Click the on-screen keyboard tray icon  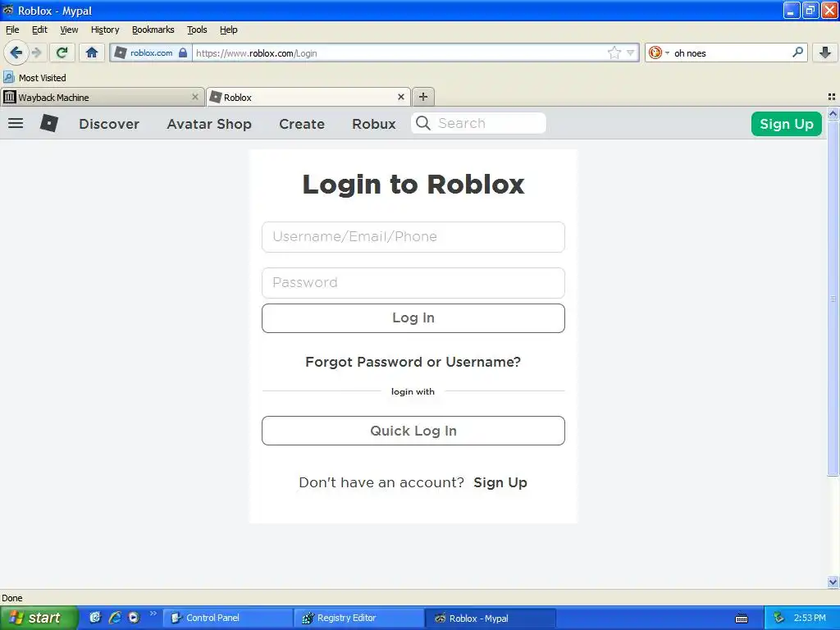(742, 619)
